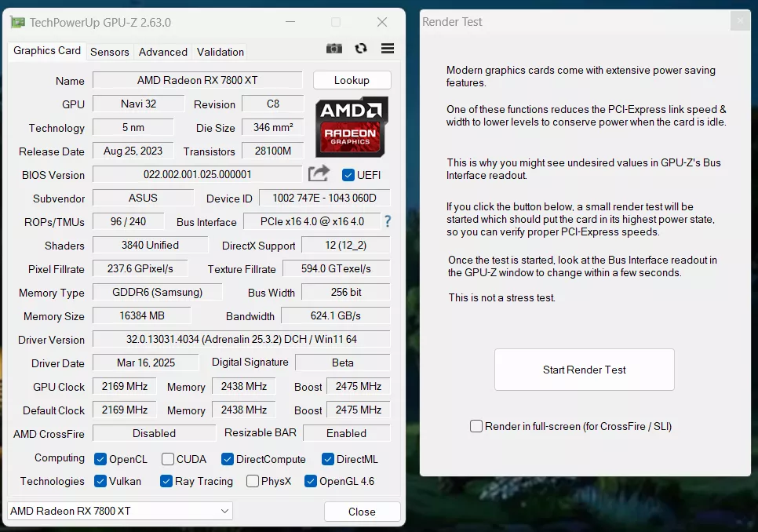Click the AMD CrossFire value Disabled
The image size is (758, 532).
pos(155,433)
